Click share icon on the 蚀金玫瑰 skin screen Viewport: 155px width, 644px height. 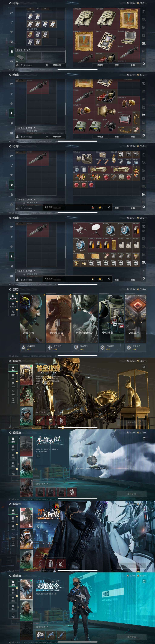click(x=144, y=367)
